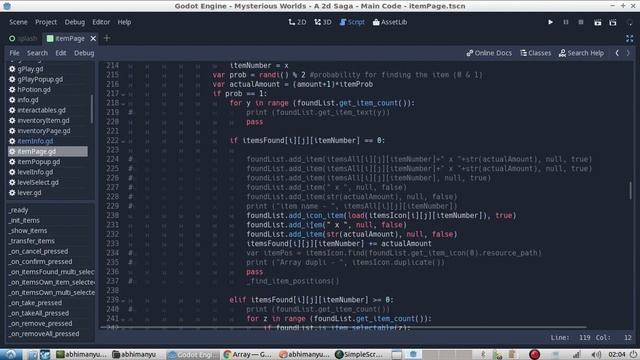Image resolution: width=640 pixels, height=360 pixels.
Task: Jump to _on_cancel_pressed method
Action: (x=39, y=251)
